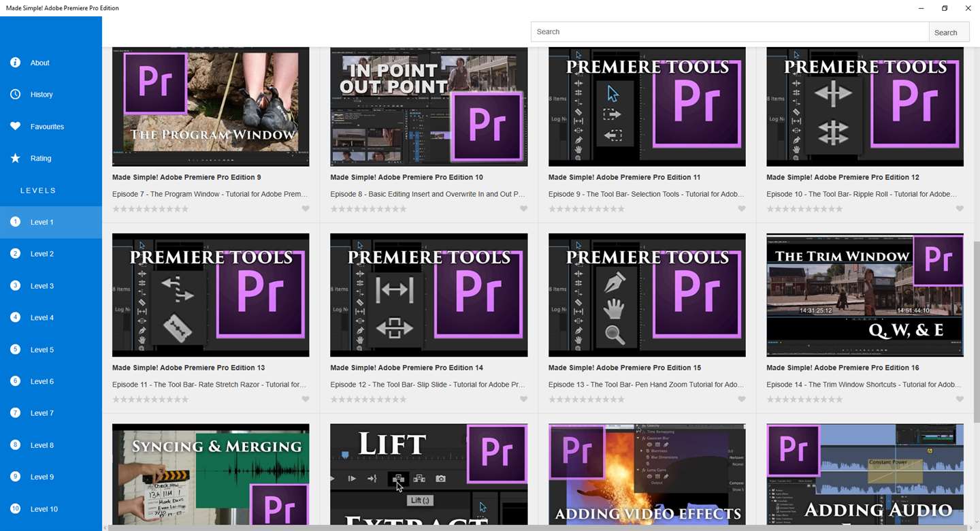The width and height of the screenshot is (980, 531).
Task: Select the Level 7 number icon
Action: [x=15, y=413]
